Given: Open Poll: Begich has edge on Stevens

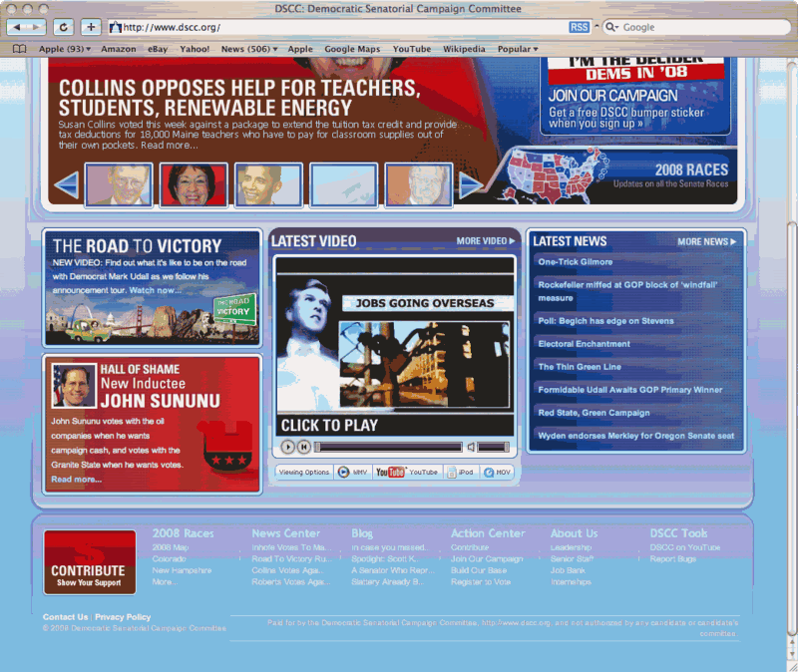Looking at the screenshot, I should tap(605, 321).
